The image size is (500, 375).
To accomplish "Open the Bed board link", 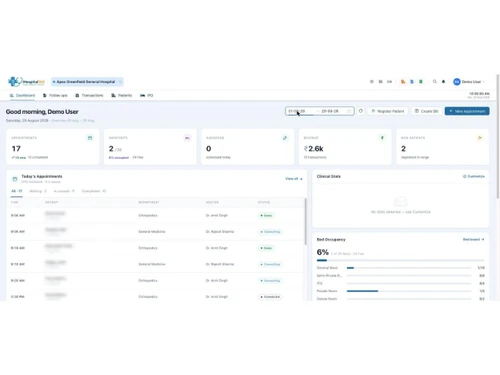I will [x=473, y=239].
